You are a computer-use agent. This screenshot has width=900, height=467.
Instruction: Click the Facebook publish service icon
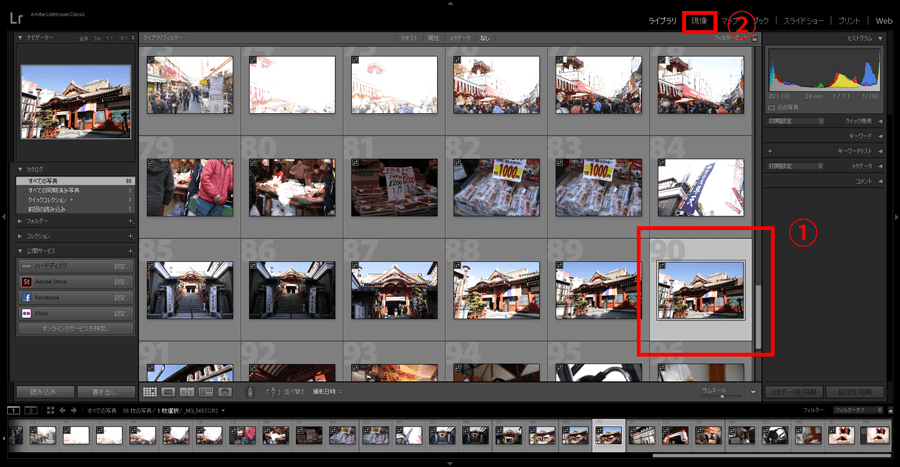click(26, 297)
